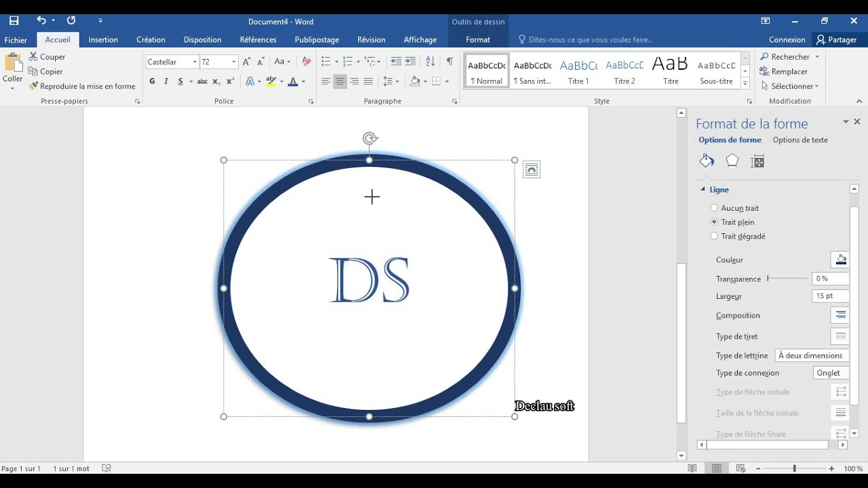868x488 pixels.
Task: Open the font name dropdown (Castellar)
Action: [x=195, y=62]
